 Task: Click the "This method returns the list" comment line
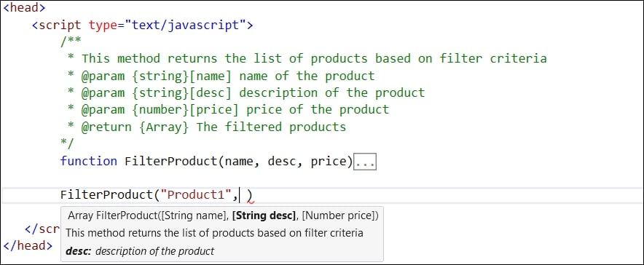pos(307,59)
